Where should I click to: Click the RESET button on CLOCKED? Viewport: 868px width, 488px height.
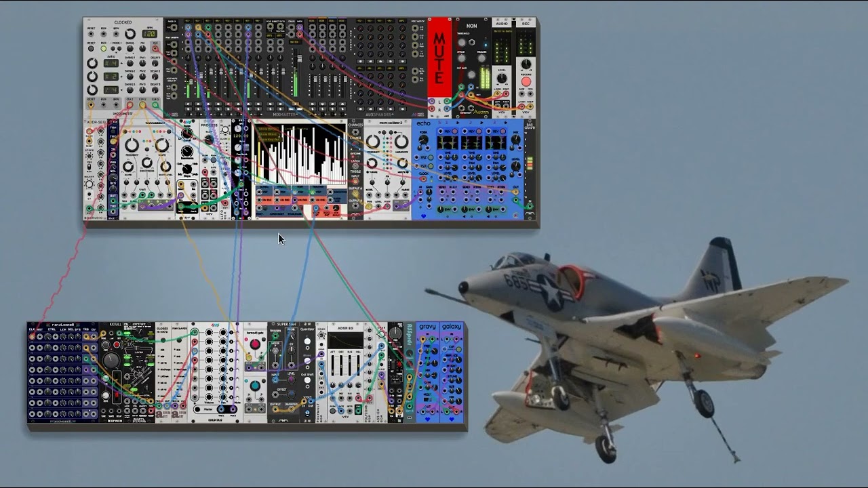(x=91, y=49)
